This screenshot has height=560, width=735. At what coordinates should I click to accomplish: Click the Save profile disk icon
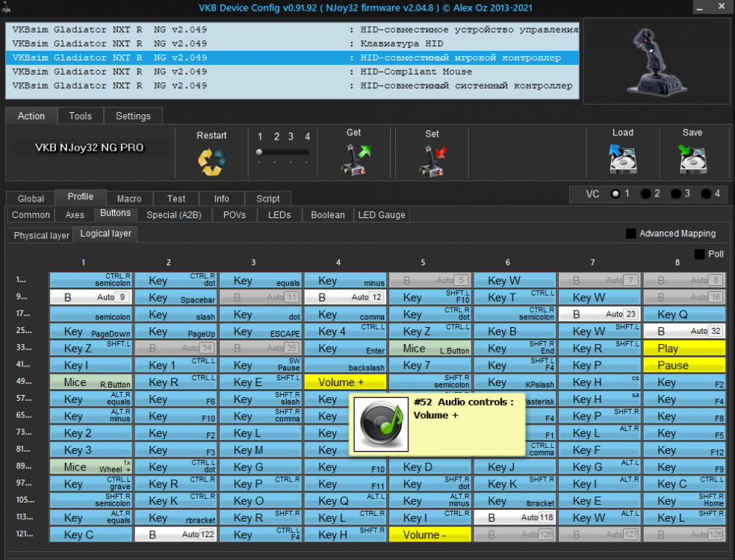coord(692,158)
